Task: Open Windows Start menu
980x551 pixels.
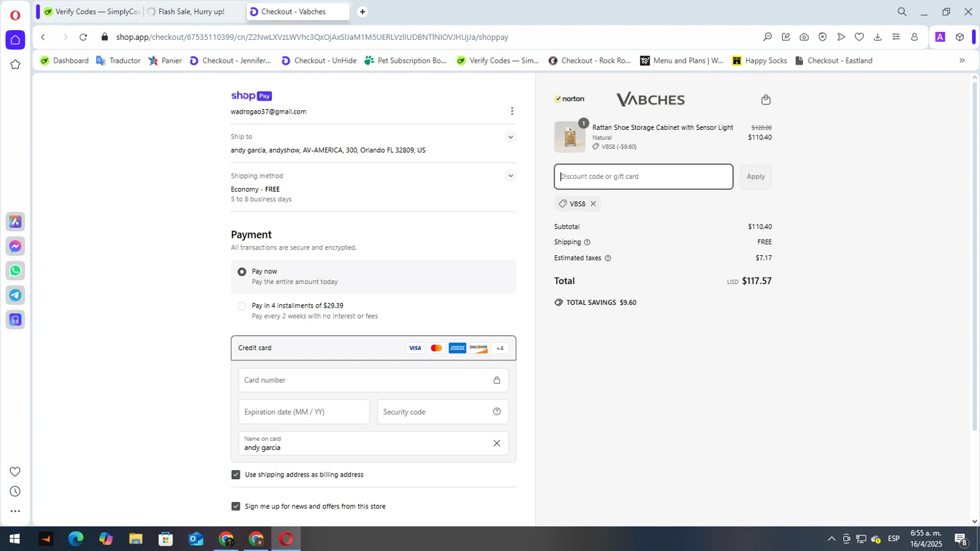Action: pos(14,539)
